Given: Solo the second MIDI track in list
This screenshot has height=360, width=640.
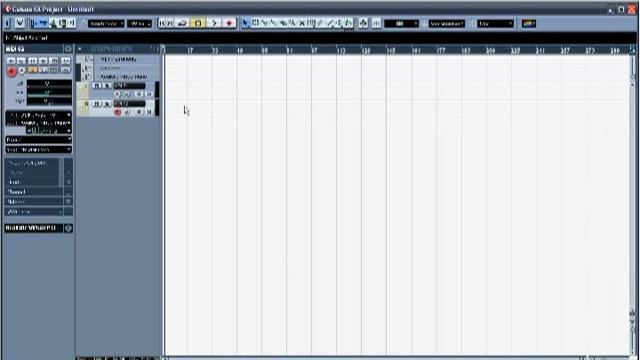Looking at the screenshot, I should tap(107, 104).
